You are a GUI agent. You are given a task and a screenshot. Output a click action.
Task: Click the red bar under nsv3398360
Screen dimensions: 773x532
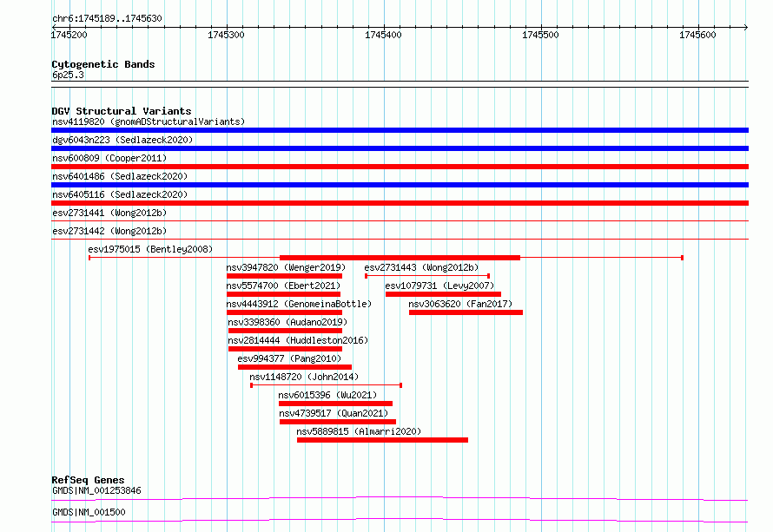coord(286,331)
